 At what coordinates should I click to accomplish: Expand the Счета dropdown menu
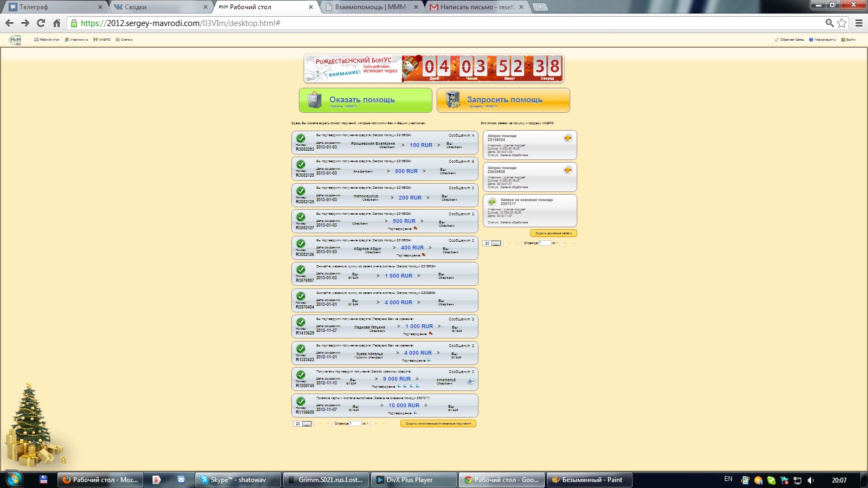pyautogui.click(x=124, y=40)
